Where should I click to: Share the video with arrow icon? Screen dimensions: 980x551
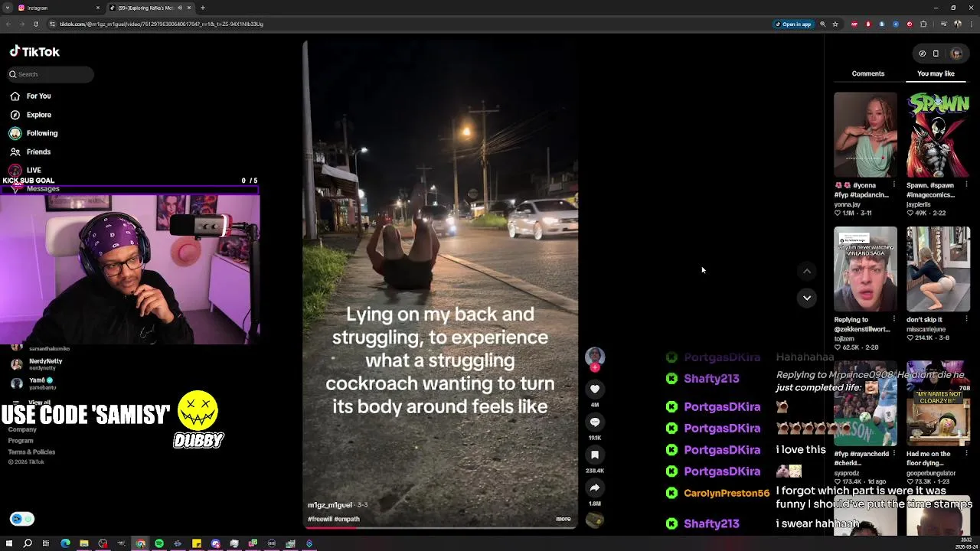(x=595, y=487)
